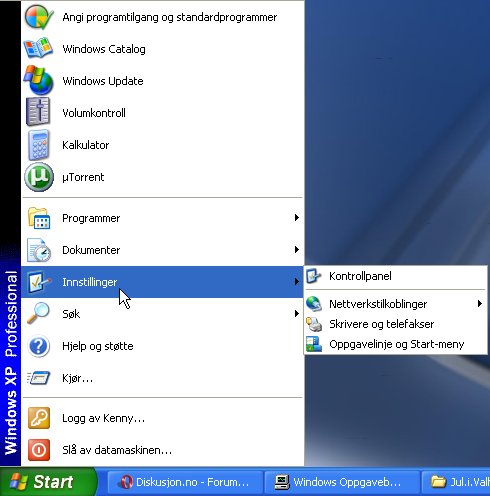Click the Windows flag logo on Start

tap(19, 482)
